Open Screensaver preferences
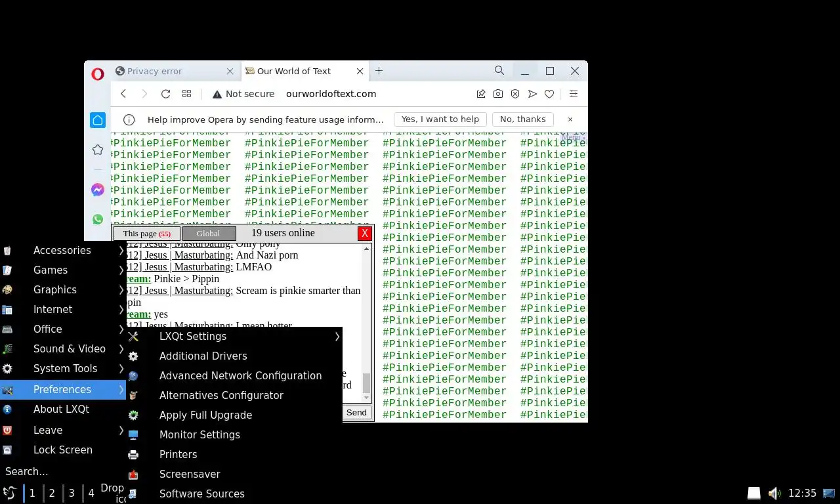 [x=234, y=474]
